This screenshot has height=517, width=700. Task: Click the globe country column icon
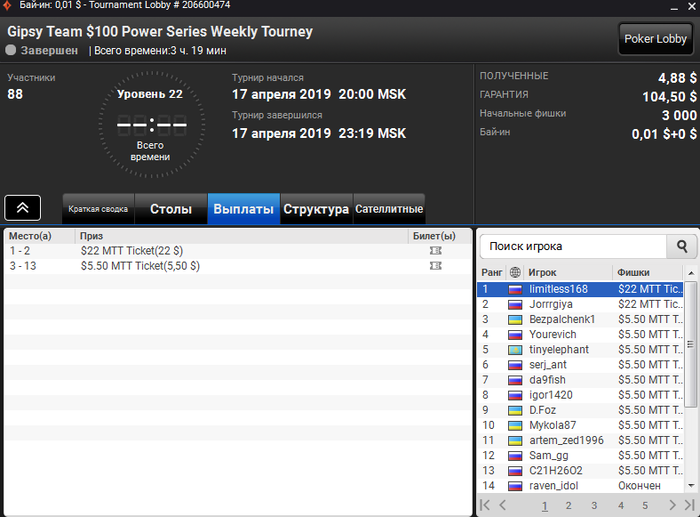click(x=515, y=272)
